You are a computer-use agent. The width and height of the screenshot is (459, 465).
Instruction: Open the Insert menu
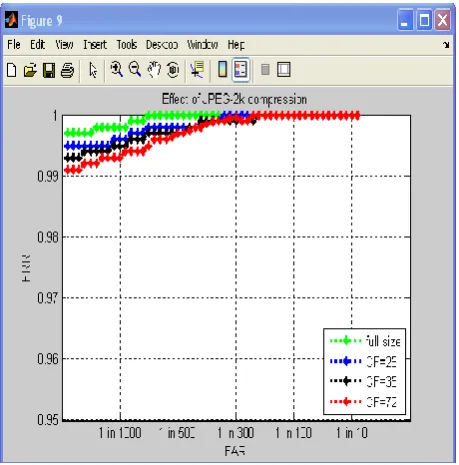point(95,44)
